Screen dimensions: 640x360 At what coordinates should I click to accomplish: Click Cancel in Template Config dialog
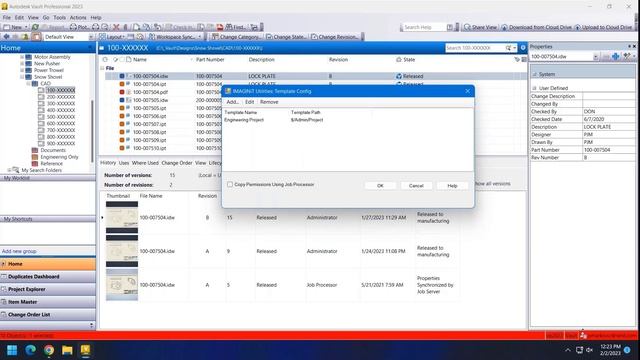(416, 185)
